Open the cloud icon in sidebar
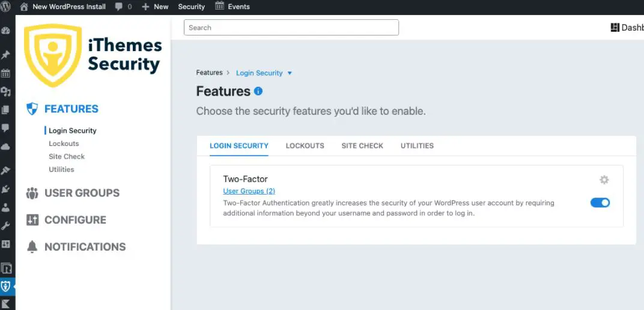The image size is (644, 310). point(5,147)
